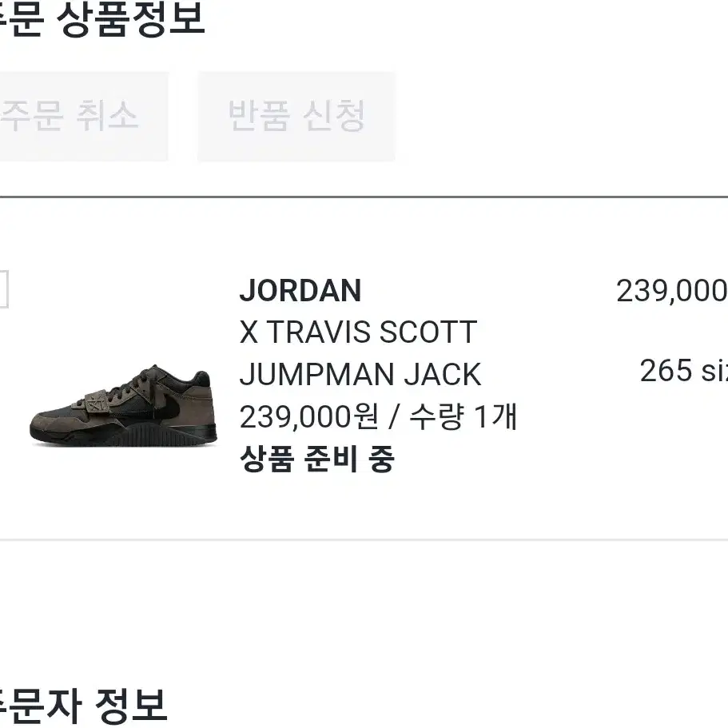
Task: Click the 상품 준비 중 status label
Action: pos(317,459)
